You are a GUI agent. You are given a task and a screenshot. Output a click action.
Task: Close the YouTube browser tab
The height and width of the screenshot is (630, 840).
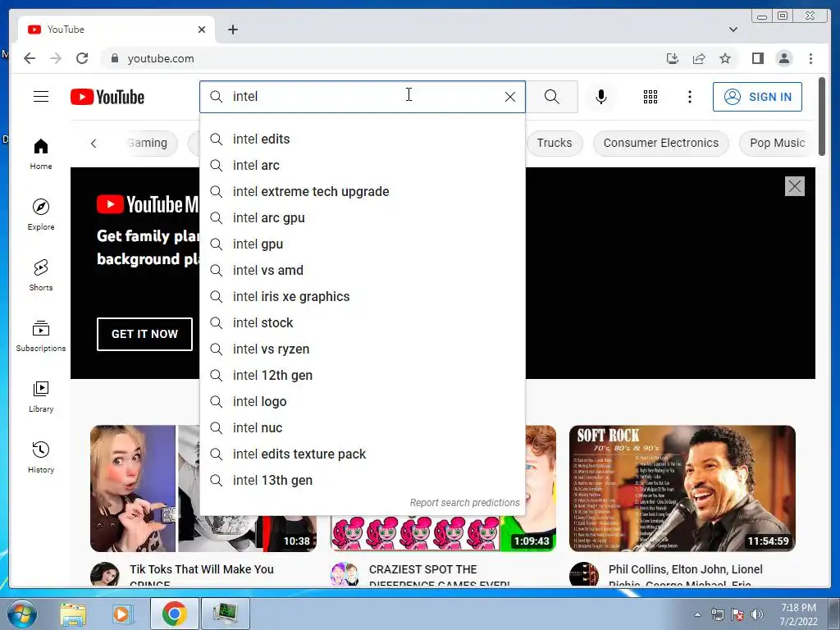click(202, 30)
